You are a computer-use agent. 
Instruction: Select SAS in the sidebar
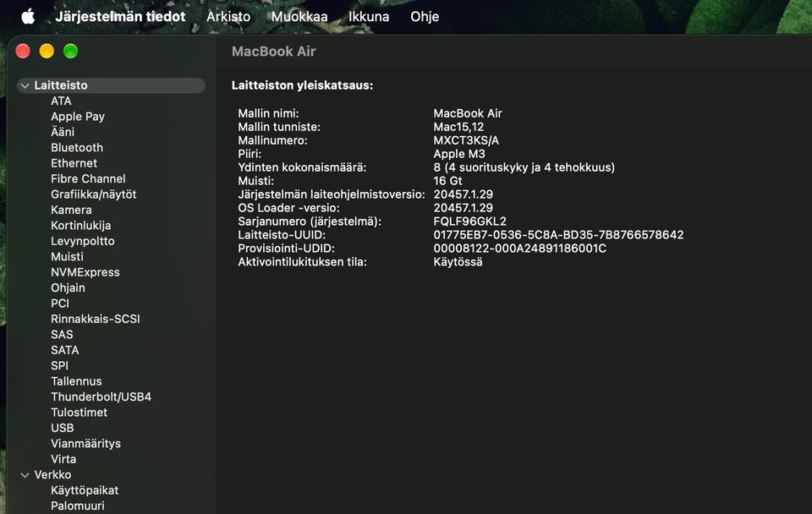(x=62, y=334)
